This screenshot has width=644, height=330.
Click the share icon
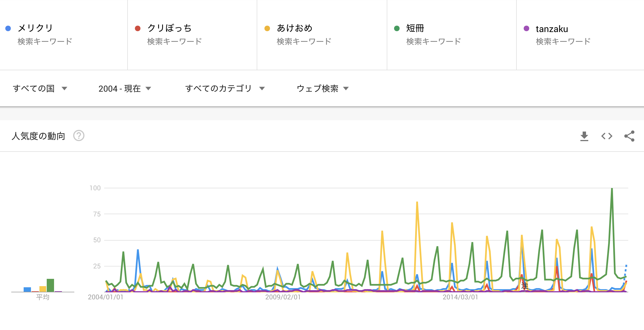[629, 136]
